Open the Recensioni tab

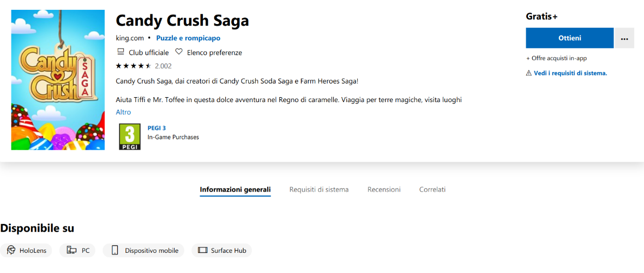coord(384,189)
